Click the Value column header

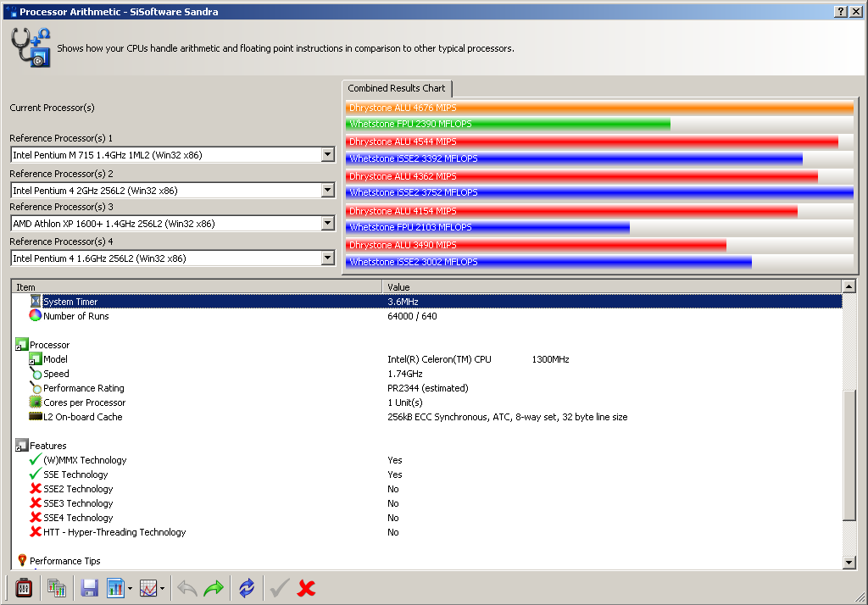pos(612,286)
